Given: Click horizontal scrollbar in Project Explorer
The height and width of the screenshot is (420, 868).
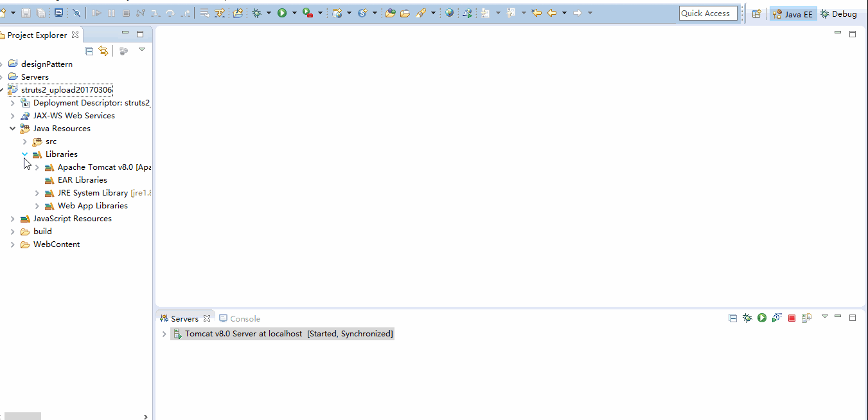Looking at the screenshot, I should 22,416.
